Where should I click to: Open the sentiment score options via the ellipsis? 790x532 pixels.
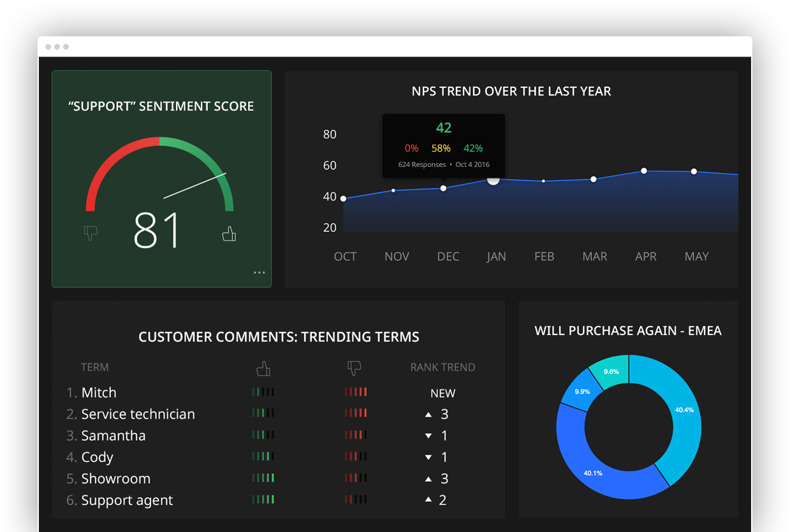(260, 272)
